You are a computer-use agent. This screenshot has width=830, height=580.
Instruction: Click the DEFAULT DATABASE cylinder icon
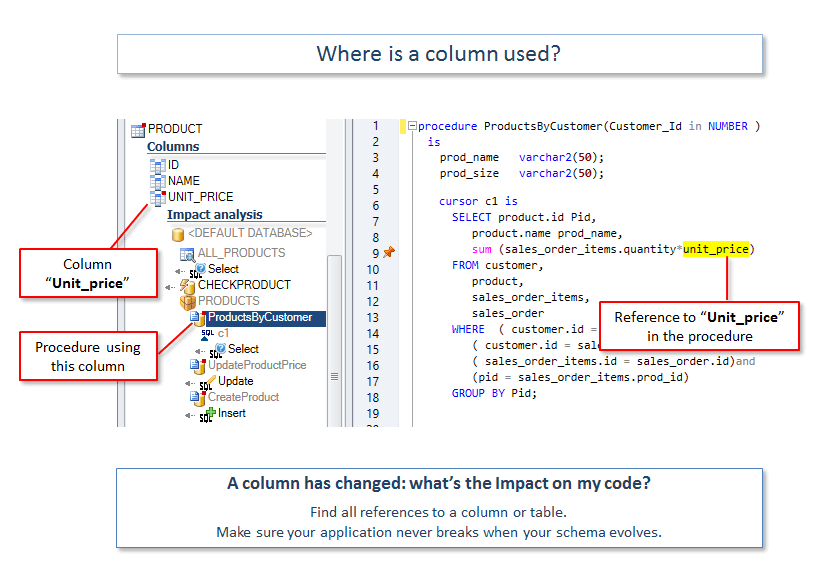click(x=178, y=234)
